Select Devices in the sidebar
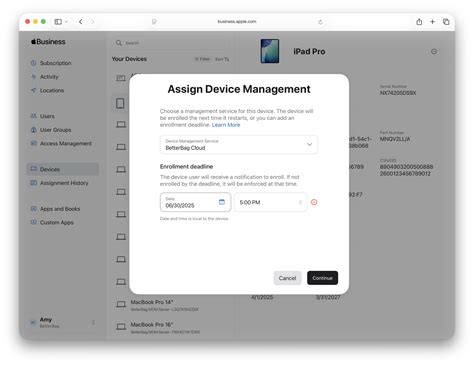 tap(62, 169)
